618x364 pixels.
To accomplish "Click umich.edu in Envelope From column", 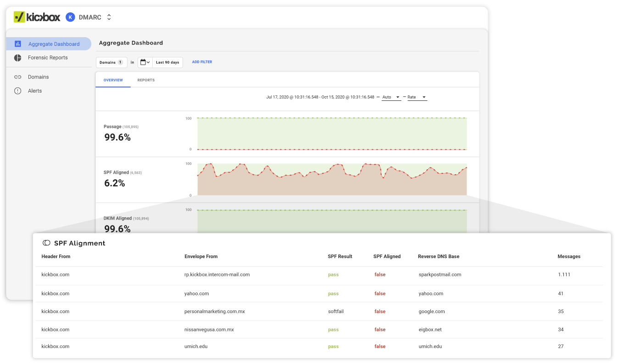I will pyautogui.click(x=196, y=347).
